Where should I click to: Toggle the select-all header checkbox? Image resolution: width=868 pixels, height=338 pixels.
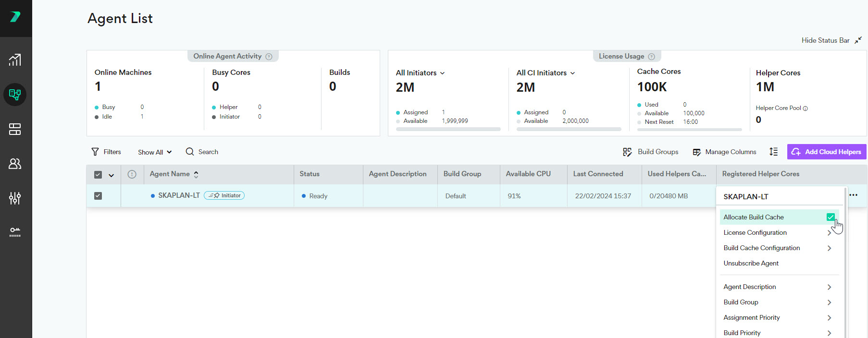(x=98, y=175)
